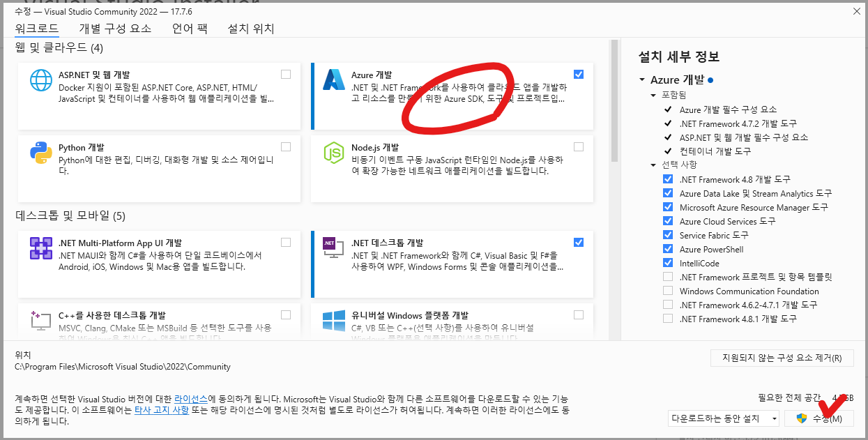This screenshot has height=440, width=868.
Task: Click the 데스크톱 및 모바일 (5) heading
Action: tap(70, 215)
